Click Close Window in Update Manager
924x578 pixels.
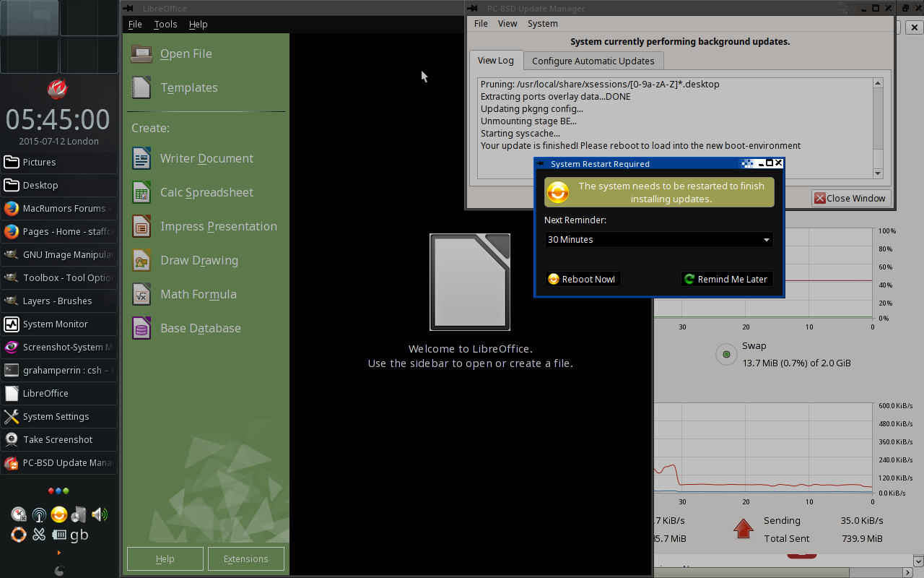tap(850, 198)
